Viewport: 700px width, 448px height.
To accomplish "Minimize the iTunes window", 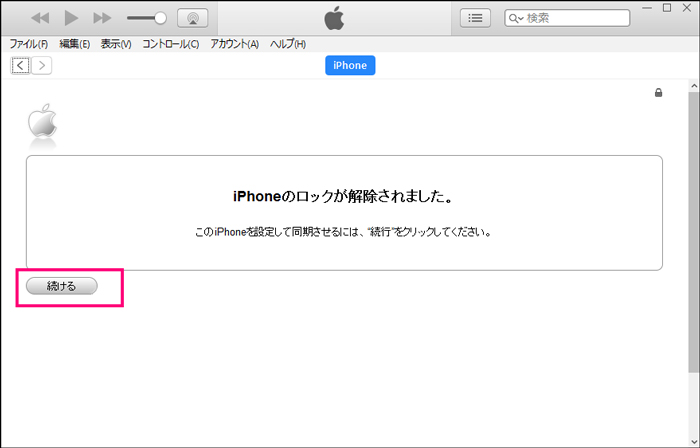I will tap(646, 8).
